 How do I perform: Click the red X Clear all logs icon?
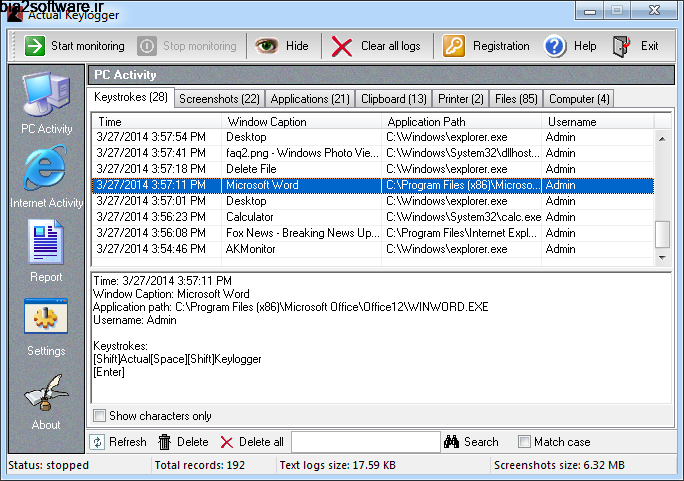[x=342, y=46]
